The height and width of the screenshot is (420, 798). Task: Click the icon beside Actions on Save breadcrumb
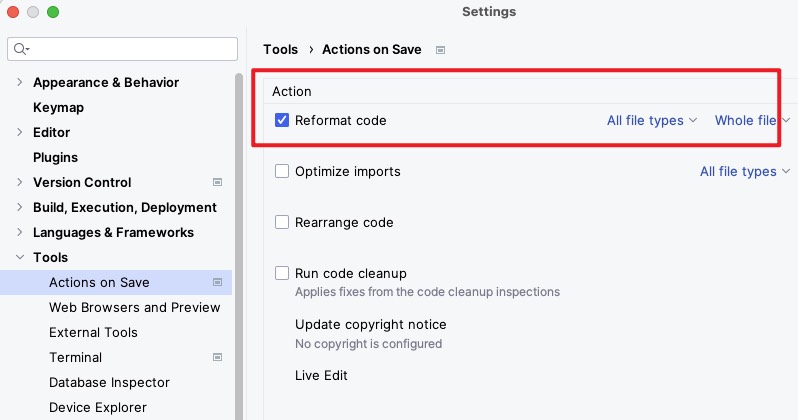(x=441, y=50)
